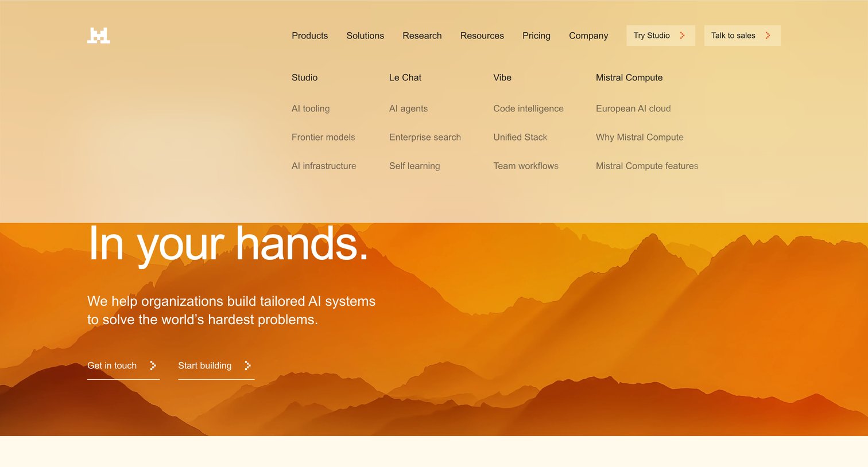Open the Research menu
The width and height of the screenshot is (868, 467).
coord(422,36)
